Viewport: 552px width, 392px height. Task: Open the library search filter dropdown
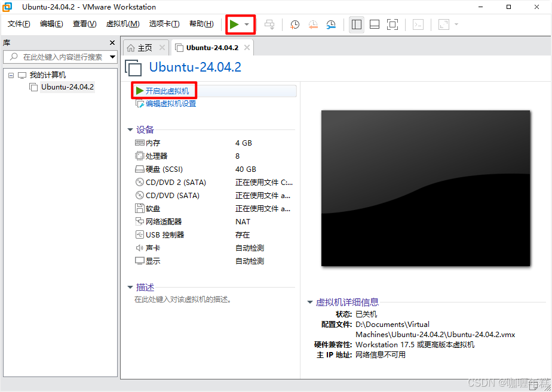click(113, 57)
